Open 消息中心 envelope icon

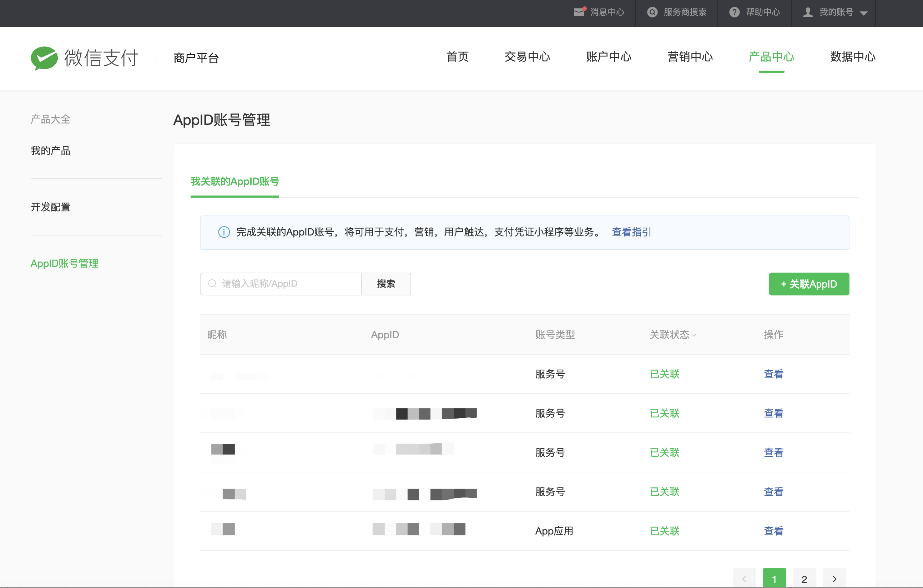click(580, 12)
